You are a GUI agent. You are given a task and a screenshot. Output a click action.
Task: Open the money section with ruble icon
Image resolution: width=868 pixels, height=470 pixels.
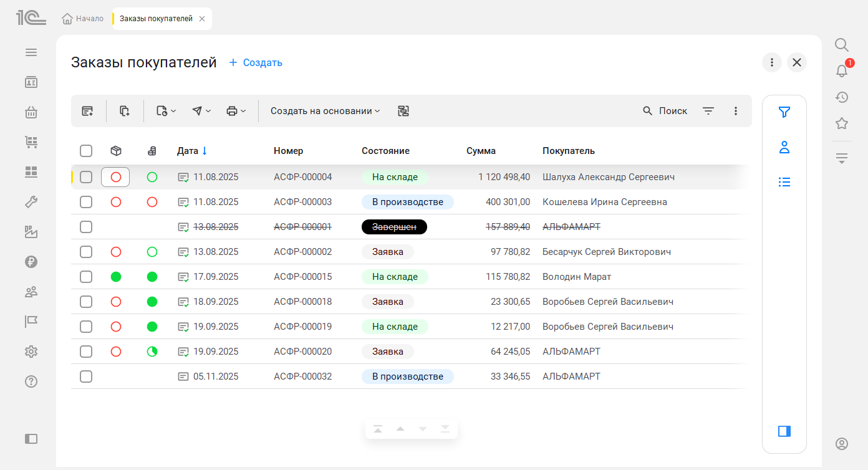(31, 262)
